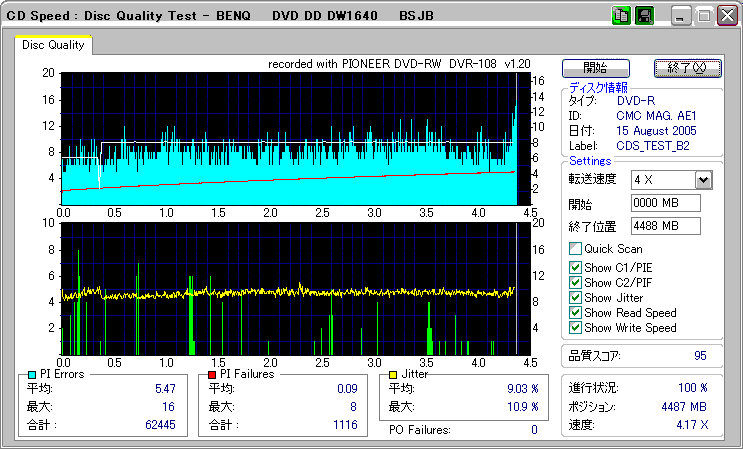This screenshot has width=743, height=449.
Task: Minimize the CD Speed window
Action: click(x=681, y=16)
